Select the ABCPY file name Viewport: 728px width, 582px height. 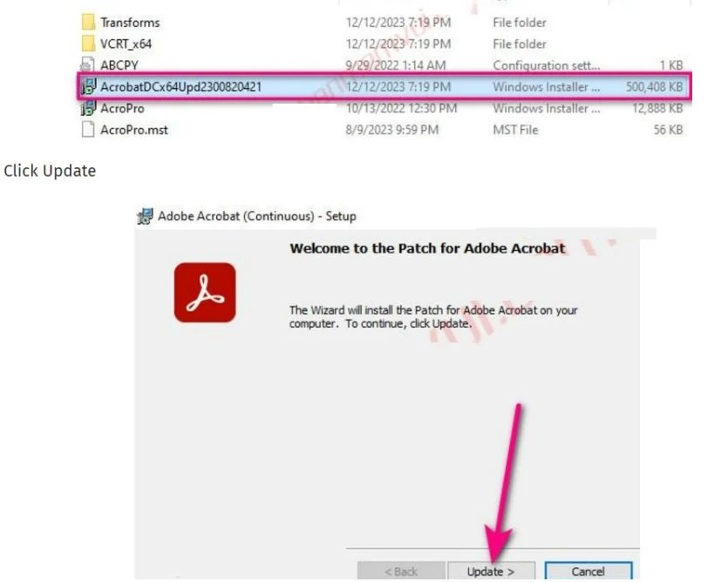tap(119, 65)
